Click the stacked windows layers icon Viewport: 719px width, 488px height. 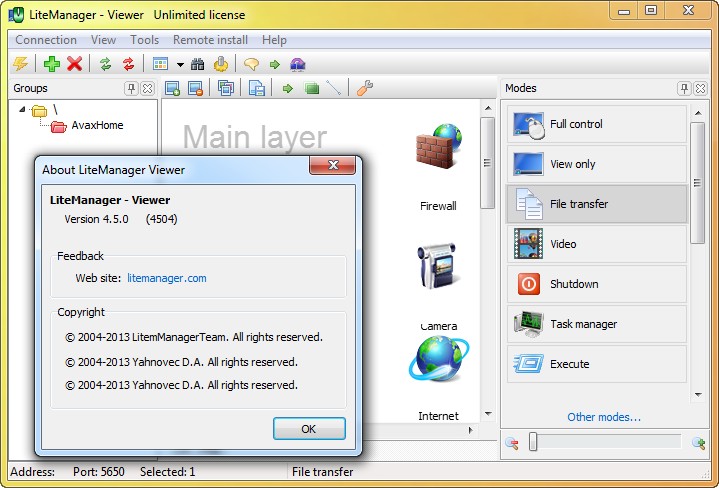(x=226, y=88)
